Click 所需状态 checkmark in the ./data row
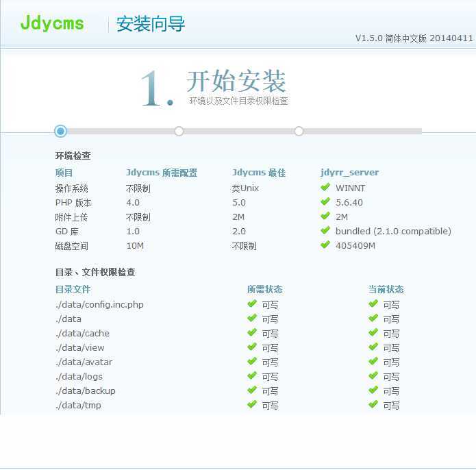This screenshot has width=476, height=470. pyautogui.click(x=252, y=318)
